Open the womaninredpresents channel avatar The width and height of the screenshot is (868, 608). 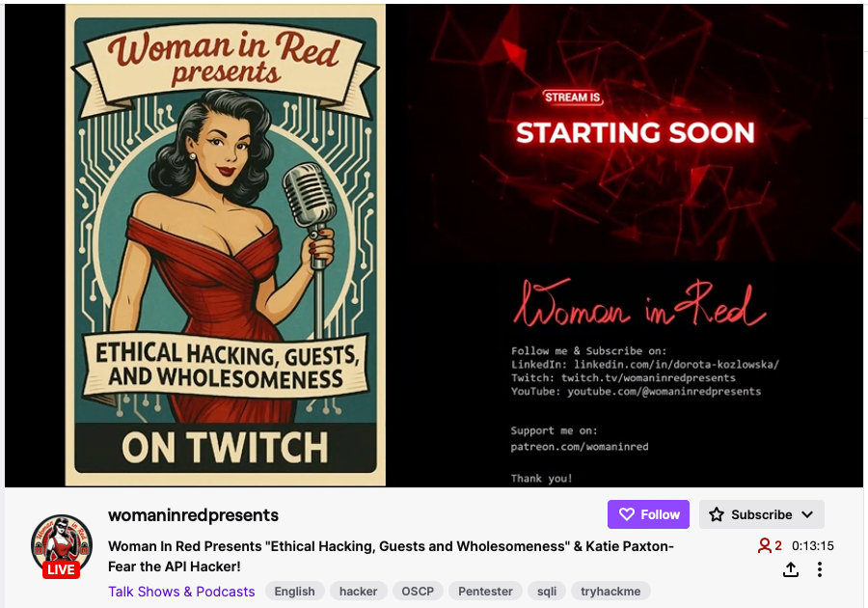[x=62, y=545]
